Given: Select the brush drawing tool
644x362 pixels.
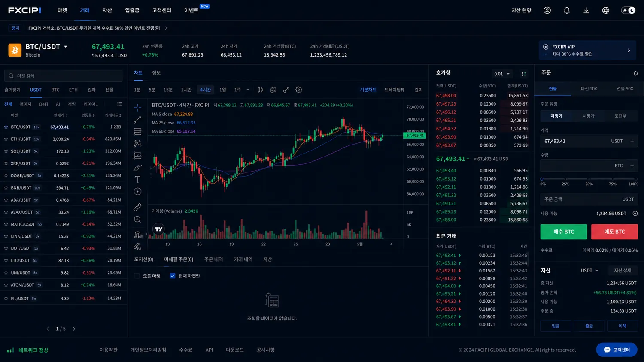Looking at the screenshot, I should [x=137, y=167].
